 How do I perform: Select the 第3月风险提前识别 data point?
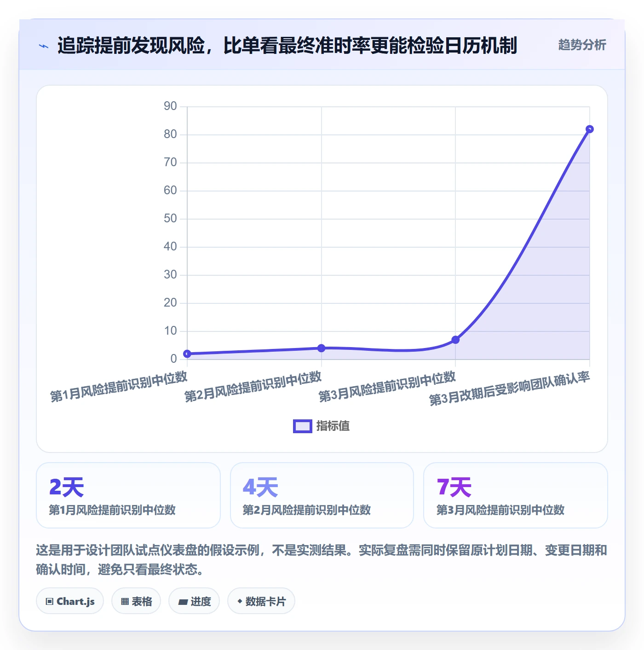[455, 340]
